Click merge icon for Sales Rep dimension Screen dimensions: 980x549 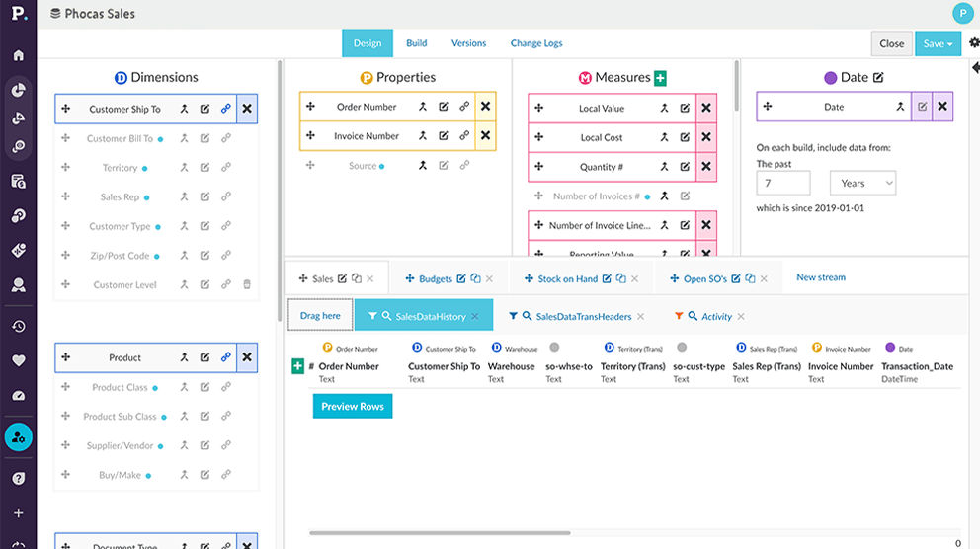[x=185, y=196]
